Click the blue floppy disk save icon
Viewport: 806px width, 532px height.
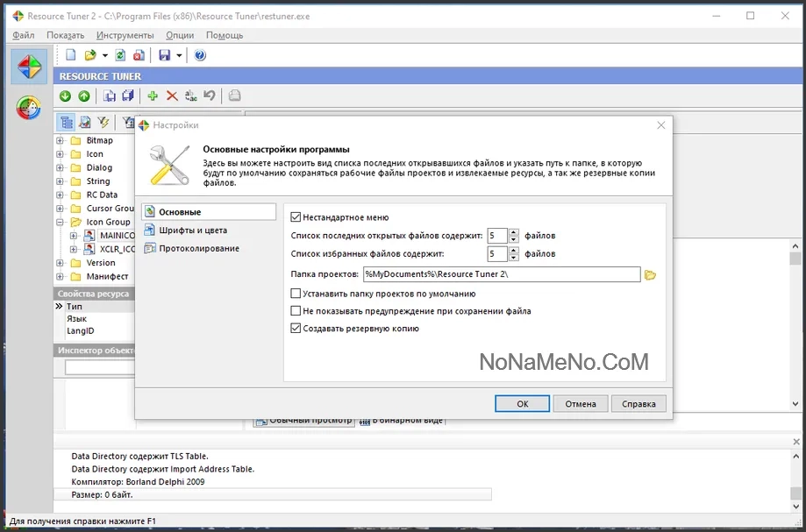click(164, 55)
